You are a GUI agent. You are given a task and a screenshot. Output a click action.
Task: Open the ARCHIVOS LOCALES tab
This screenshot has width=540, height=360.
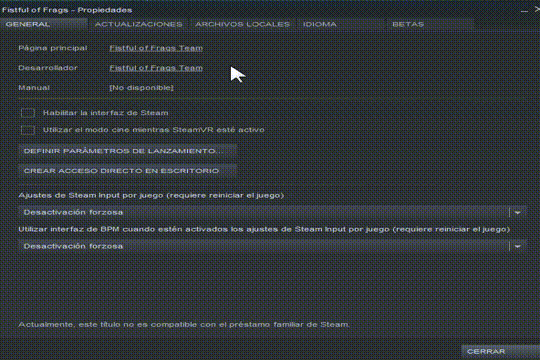click(x=242, y=24)
